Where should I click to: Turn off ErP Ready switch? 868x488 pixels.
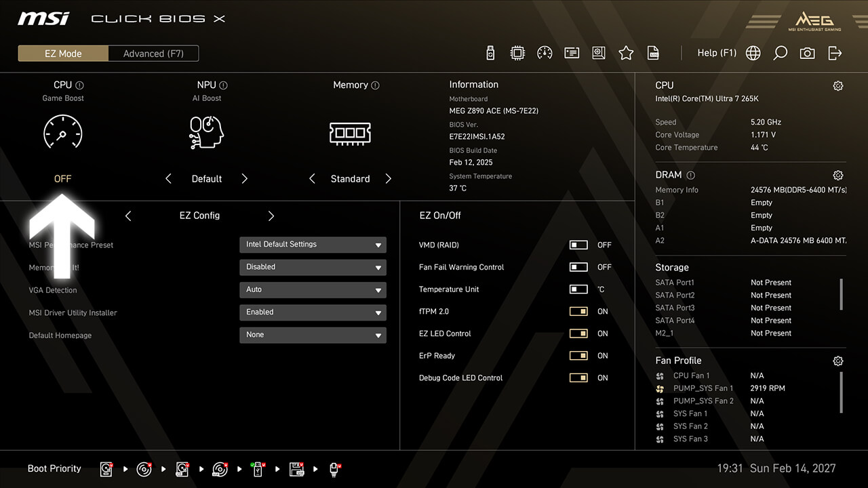(578, 356)
